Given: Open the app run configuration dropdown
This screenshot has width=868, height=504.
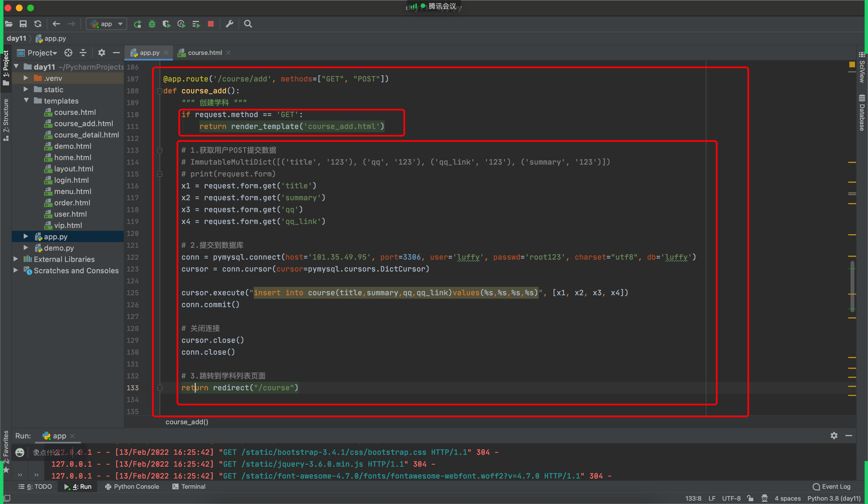Looking at the screenshot, I should [x=106, y=24].
